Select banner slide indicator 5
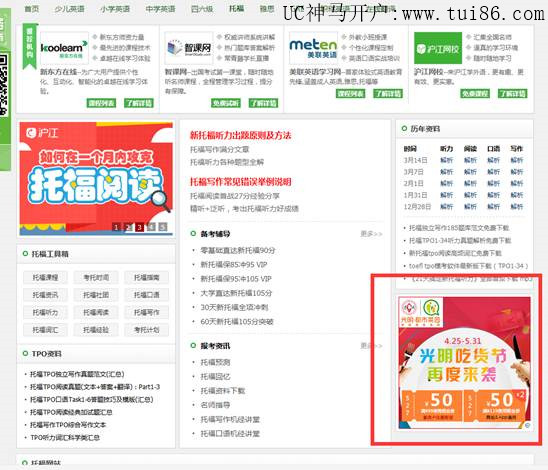The width and height of the screenshot is (548, 470). [x=163, y=227]
